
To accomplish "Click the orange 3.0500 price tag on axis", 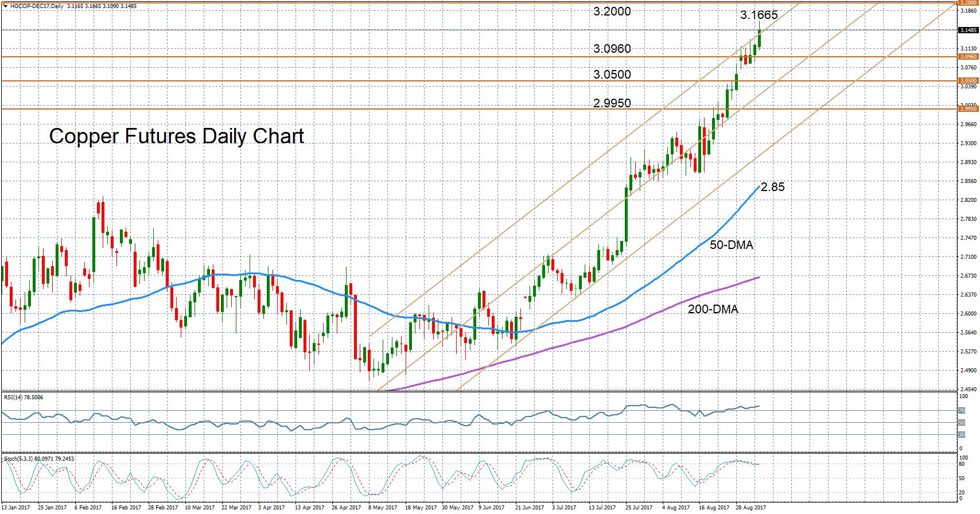I will 968,81.
